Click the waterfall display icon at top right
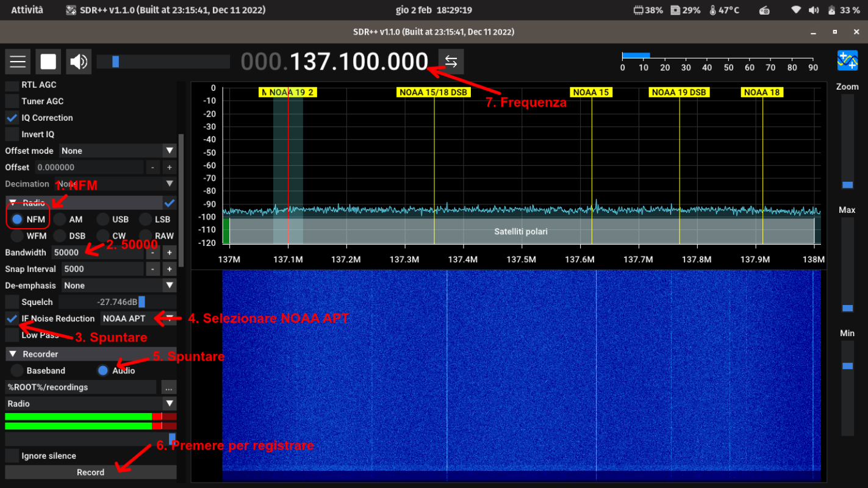Image resolution: width=868 pixels, height=488 pixels. click(847, 60)
